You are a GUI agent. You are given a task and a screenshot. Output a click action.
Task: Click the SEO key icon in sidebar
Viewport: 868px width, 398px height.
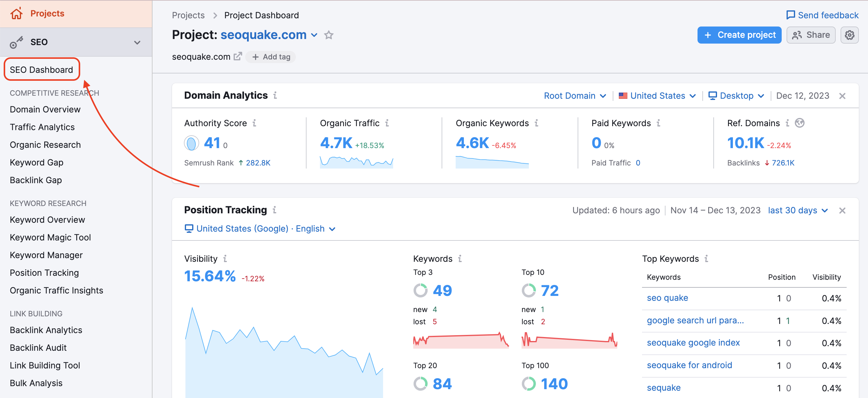[16, 42]
